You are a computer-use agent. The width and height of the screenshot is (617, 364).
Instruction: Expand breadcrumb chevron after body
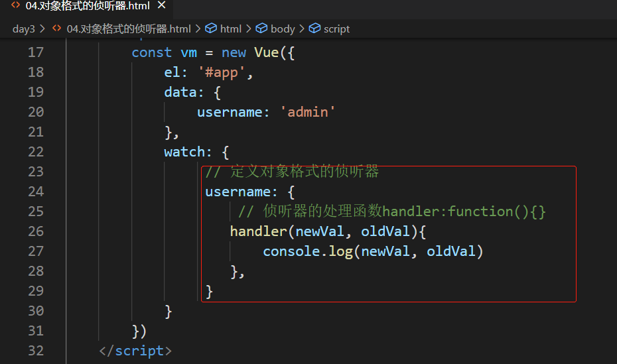tap(302, 29)
